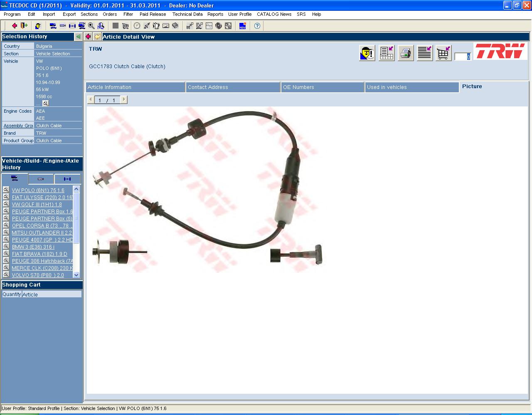Click the clock icon in the toolbar
The height and width of the screenshot is (415, 532).
(137, 26)
